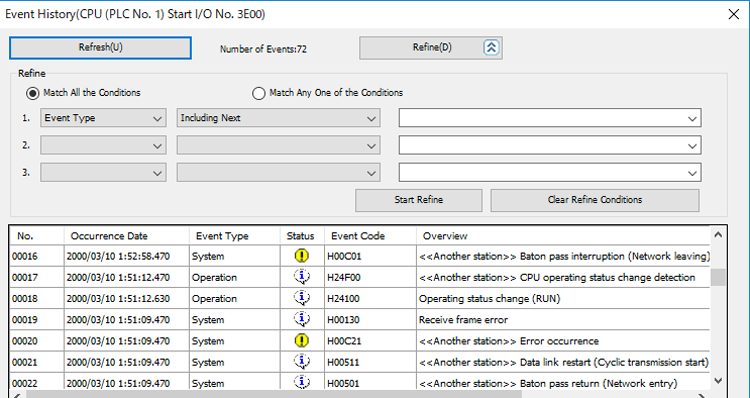Click event code H00130
Image resolution: width=750 pixels, height=398 pixels.
pos(343,320)
